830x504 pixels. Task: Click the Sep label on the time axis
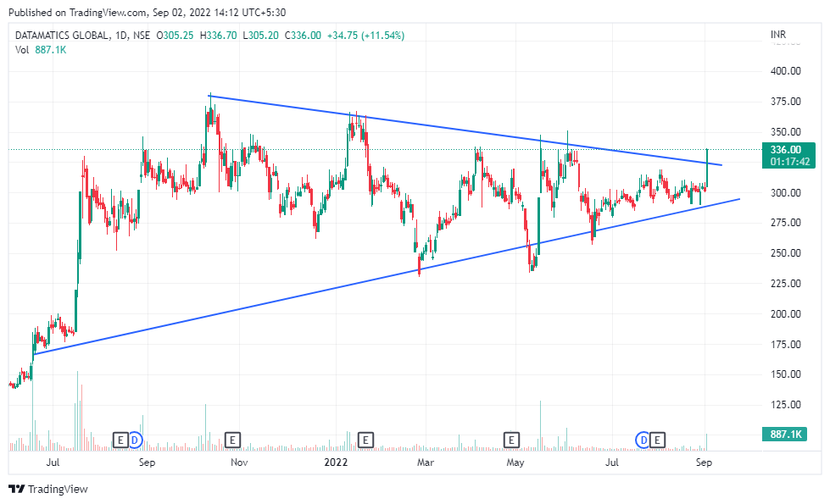click(x=705, y=462)
